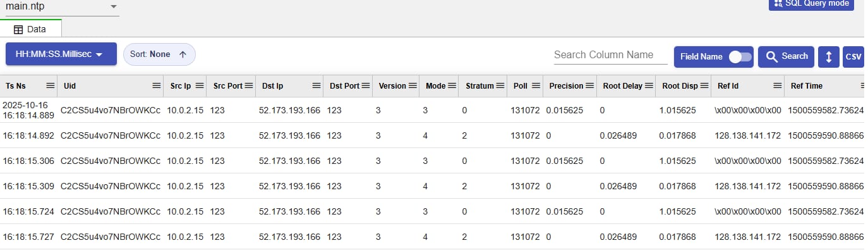Sort by the Ts Ns column header
The image size is (868, 250).
coord(16,85)
